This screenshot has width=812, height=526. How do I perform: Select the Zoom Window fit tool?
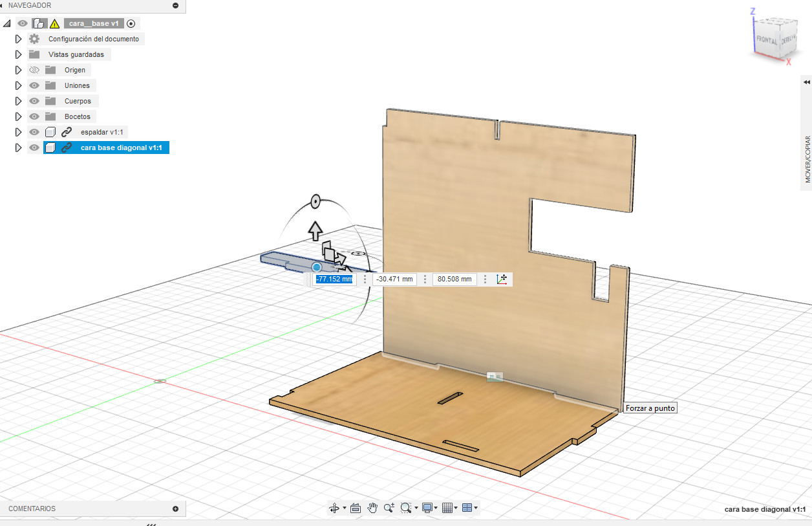(x=405, y=509)
